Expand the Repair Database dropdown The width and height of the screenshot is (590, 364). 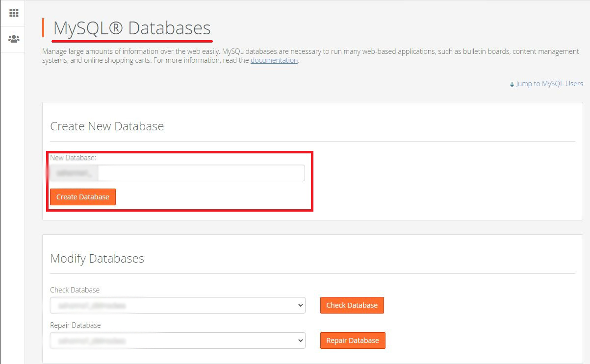point(178,340)
